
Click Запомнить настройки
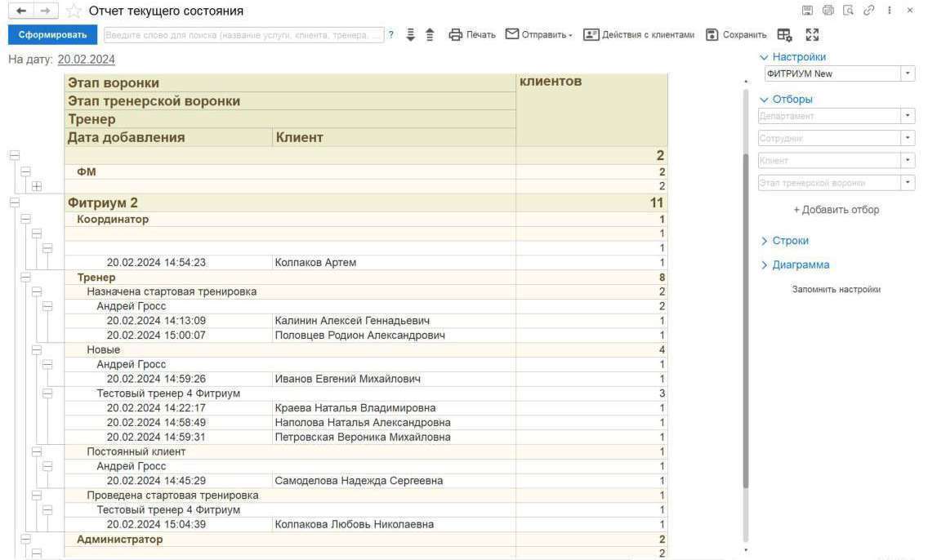837,289
